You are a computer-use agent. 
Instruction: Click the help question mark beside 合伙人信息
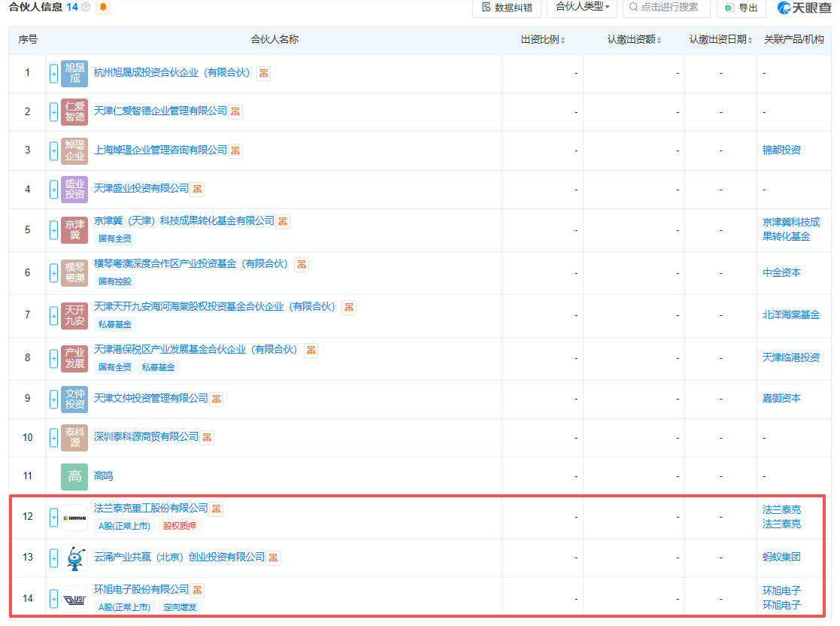coord(86,8)
